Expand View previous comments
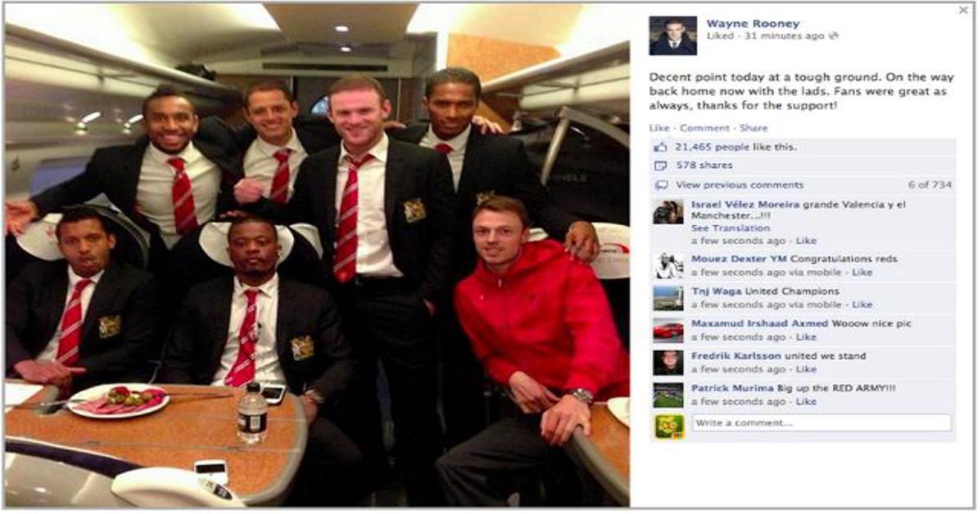The width and height of the screenshot is (980, 514). [740, 185]
